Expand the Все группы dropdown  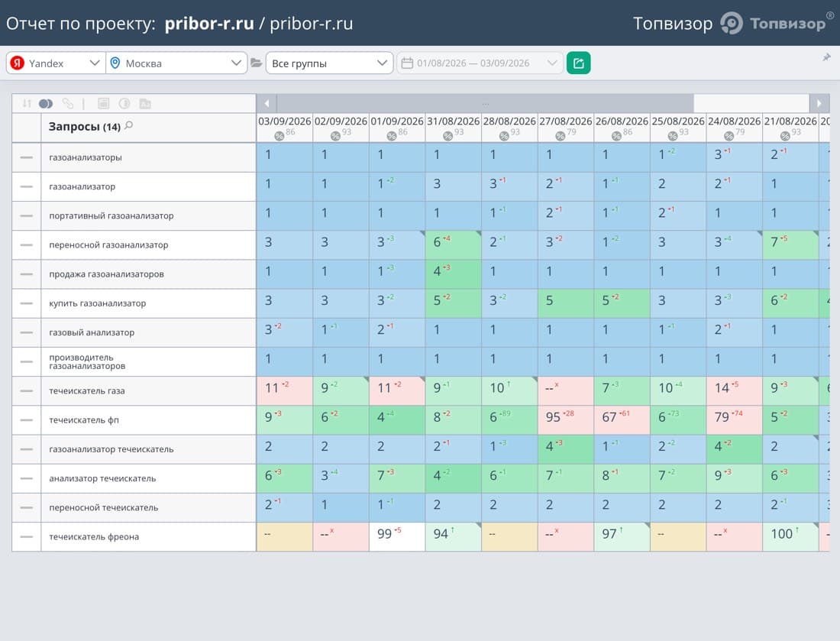(329, 63)
